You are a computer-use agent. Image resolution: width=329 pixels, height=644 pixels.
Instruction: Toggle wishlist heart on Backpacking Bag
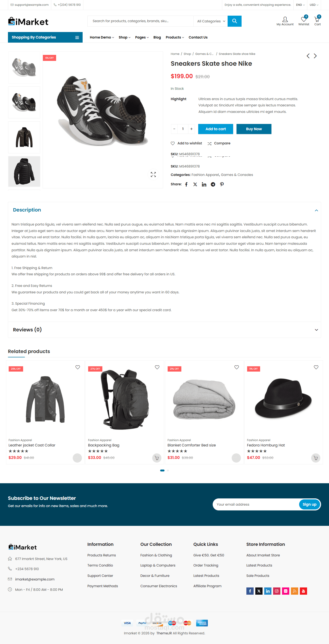pyautogui.click(x=157, y=367)
